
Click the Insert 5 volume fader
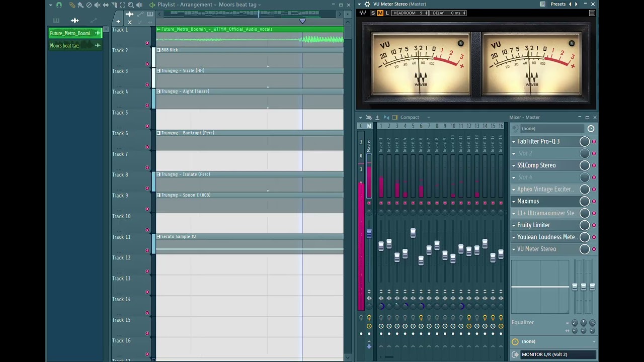[413, 233]
